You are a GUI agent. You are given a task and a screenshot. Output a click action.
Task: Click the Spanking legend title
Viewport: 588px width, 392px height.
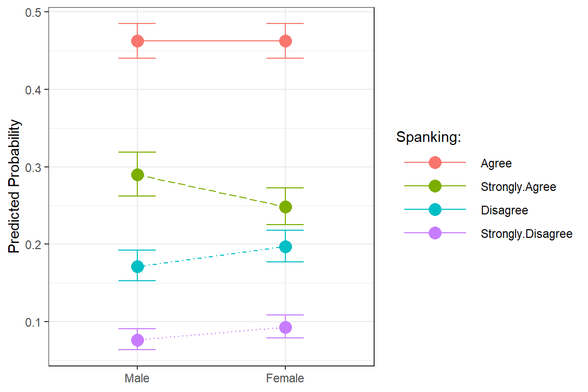pos(429,137)
